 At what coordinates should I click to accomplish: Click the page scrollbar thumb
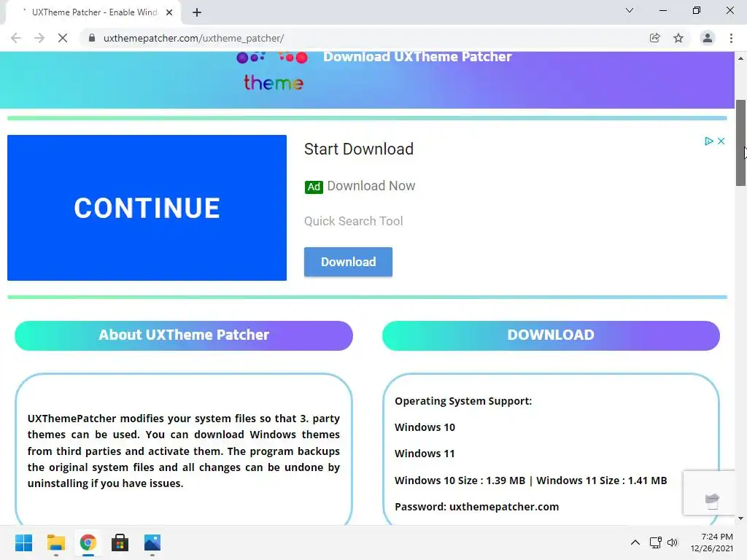[x=740, y=143]
